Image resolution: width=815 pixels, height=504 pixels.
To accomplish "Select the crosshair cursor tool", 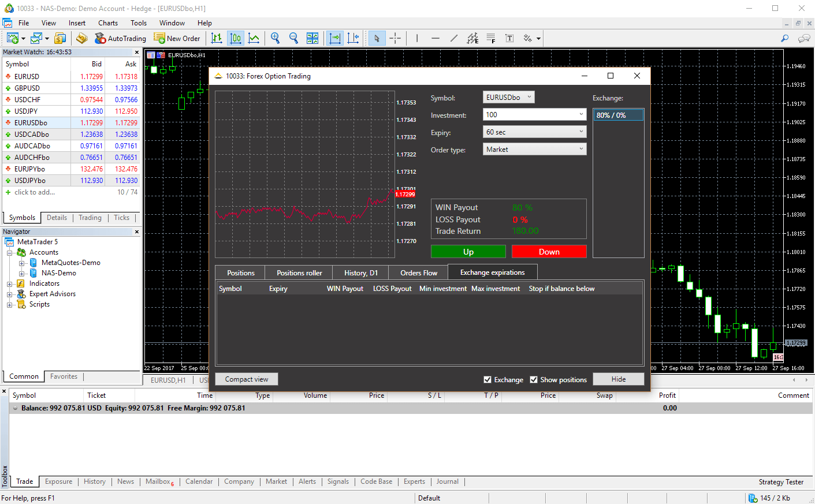I will tap(395, 39).
